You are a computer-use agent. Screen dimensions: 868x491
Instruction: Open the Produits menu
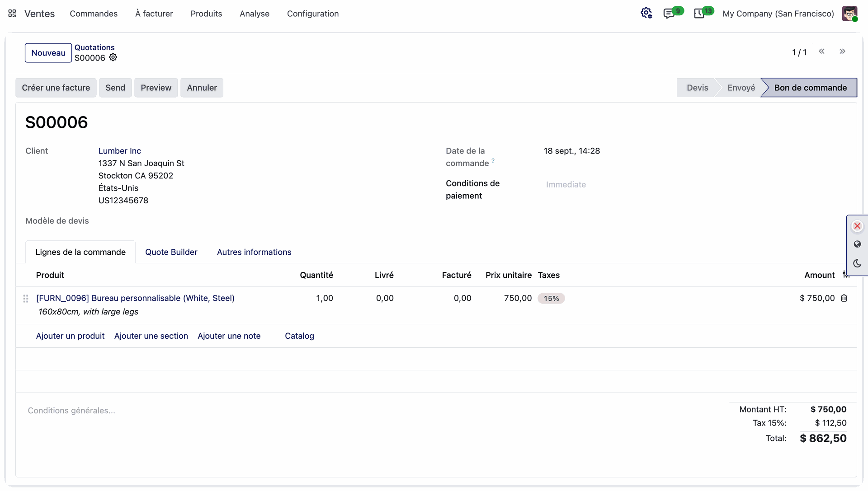[x=206, y=14]
